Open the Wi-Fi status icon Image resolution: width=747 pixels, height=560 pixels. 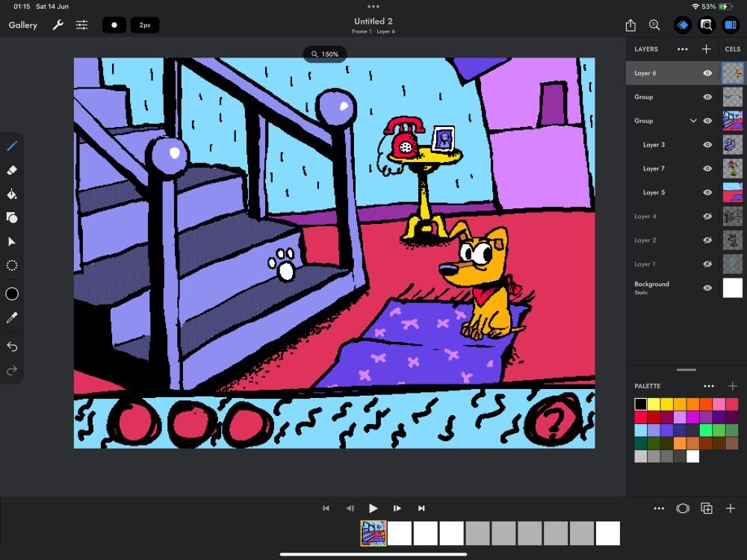coord(695,7)
